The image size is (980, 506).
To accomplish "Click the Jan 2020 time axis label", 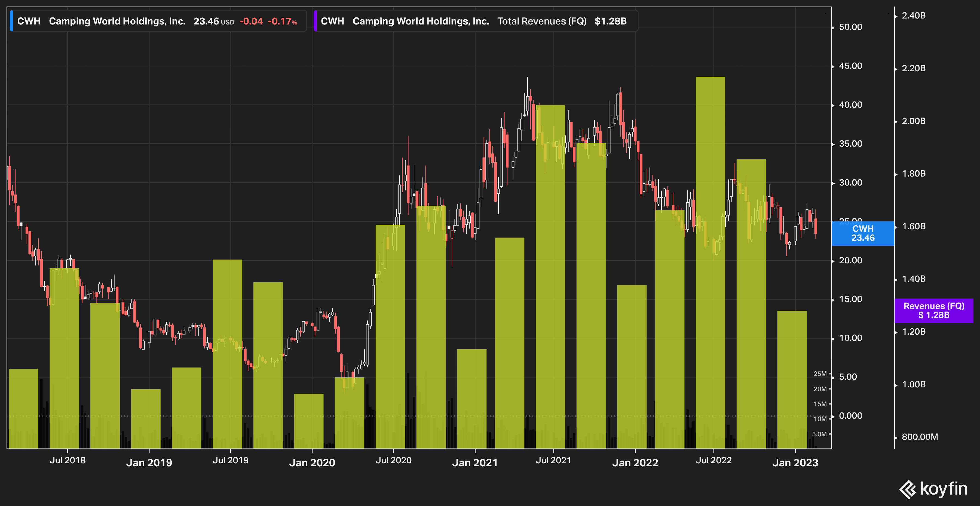I will click(x=312, y=463).
